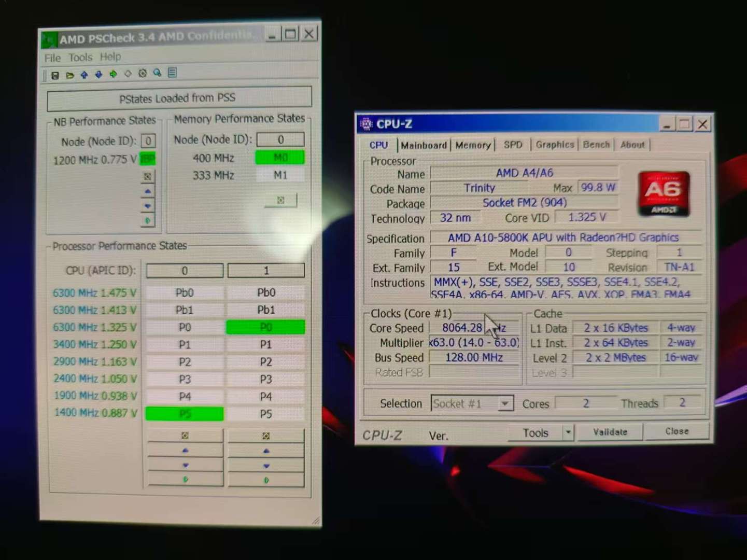Switch to the Bench tab in CPU-Z
747x560 pixels.
596,145
